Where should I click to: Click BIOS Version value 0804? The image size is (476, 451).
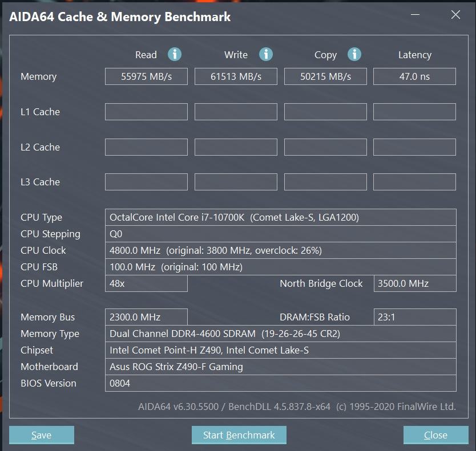(280, 383)
